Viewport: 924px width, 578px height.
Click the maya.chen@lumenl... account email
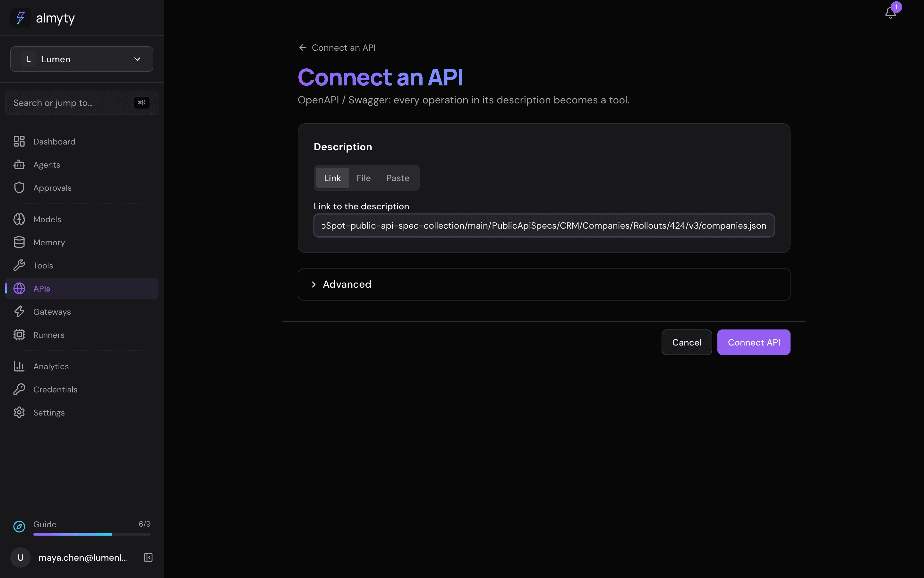click(x=83, y=558)
